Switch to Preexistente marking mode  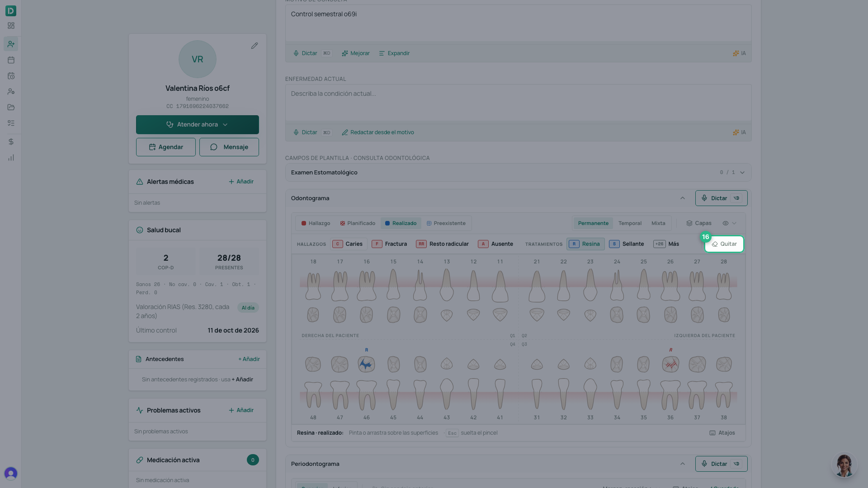pos(446,223)
